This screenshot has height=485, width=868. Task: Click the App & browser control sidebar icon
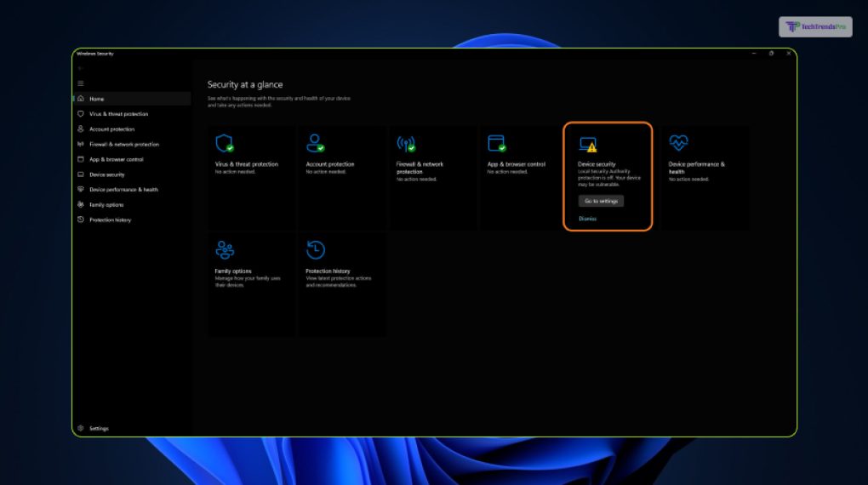tap(81, 159)
